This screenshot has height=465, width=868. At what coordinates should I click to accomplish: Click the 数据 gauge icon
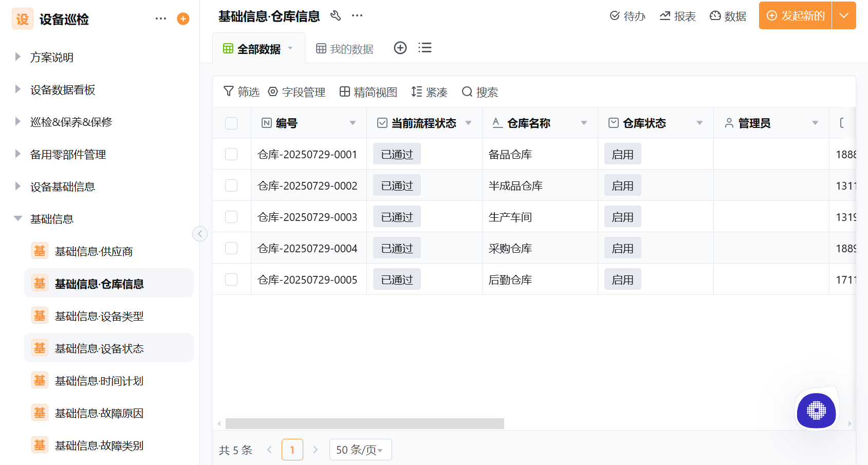tap(715, 16)
